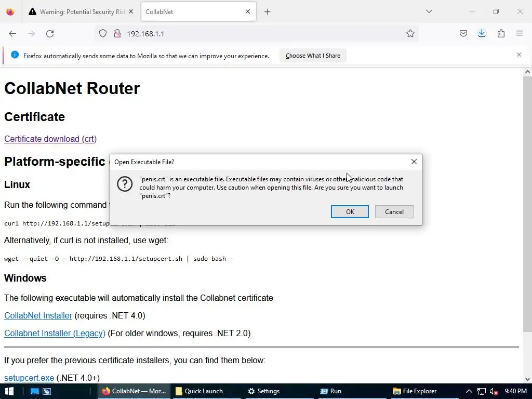Open Quick Launch in the taskbar
The width and height of the screenshot is (532, 399).
point(206,391)
